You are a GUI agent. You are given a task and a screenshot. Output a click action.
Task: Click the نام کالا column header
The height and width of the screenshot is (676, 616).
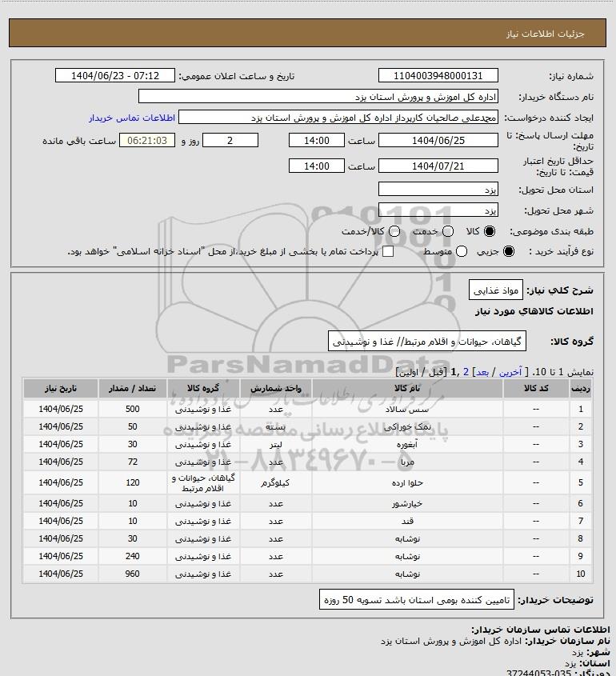(407, 388)
